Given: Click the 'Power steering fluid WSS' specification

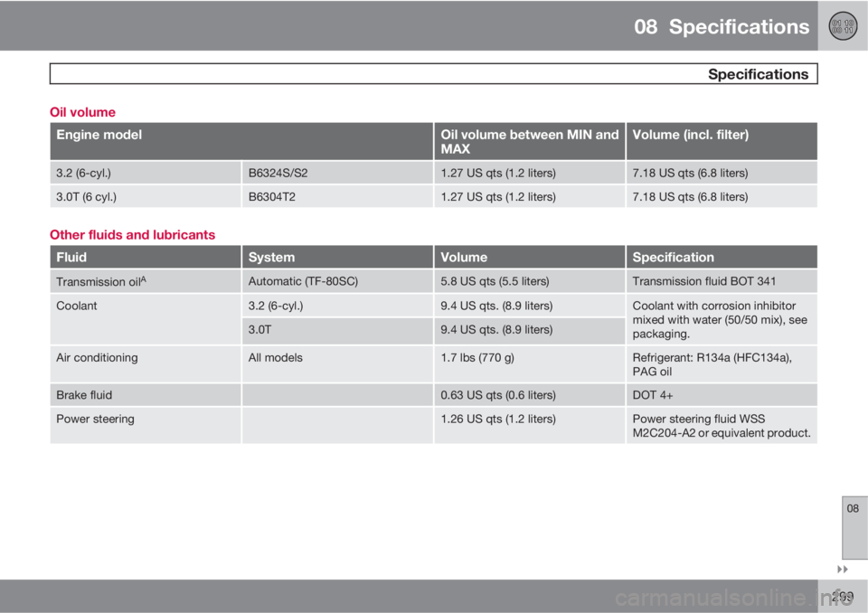Looking at the screenshot, I should [722, 425].
